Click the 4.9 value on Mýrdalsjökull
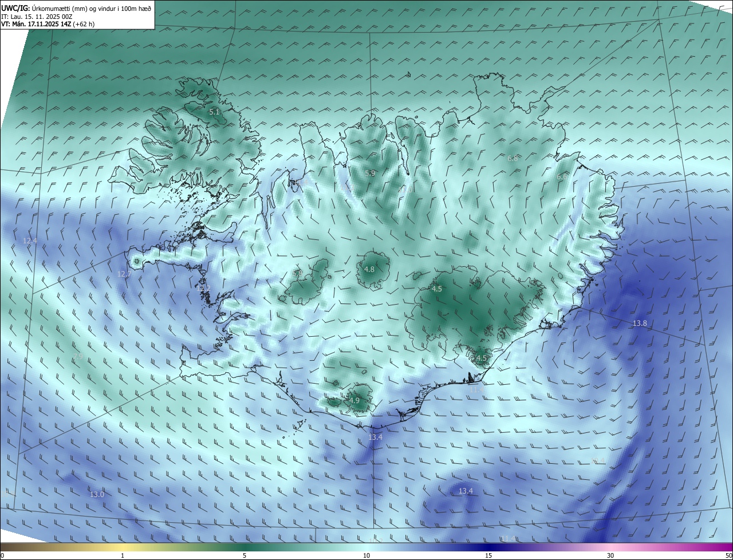Screen dimensions: 733x560 click(x=354, y=400)
